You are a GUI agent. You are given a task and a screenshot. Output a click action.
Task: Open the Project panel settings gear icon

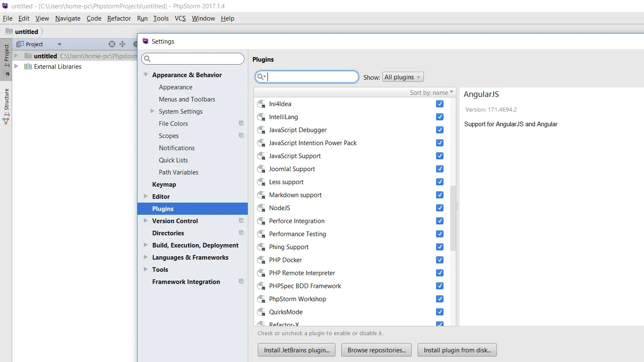coord(135,44)
